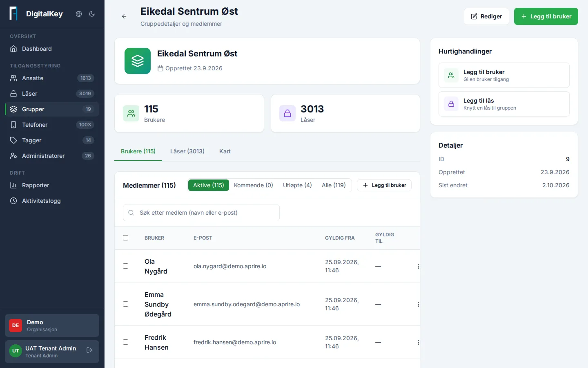Switch to the Låser (3013) tab
Screen dimensions: 588x368
187,151
